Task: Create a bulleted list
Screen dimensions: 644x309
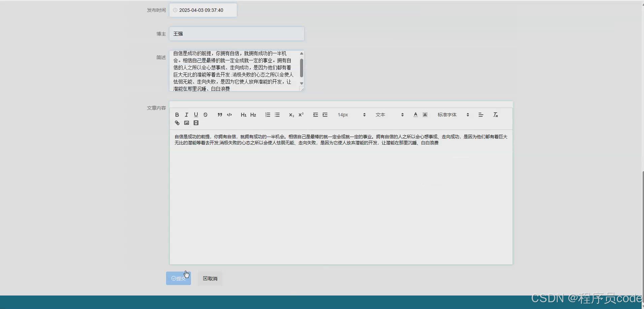Action: click(277, 115)
